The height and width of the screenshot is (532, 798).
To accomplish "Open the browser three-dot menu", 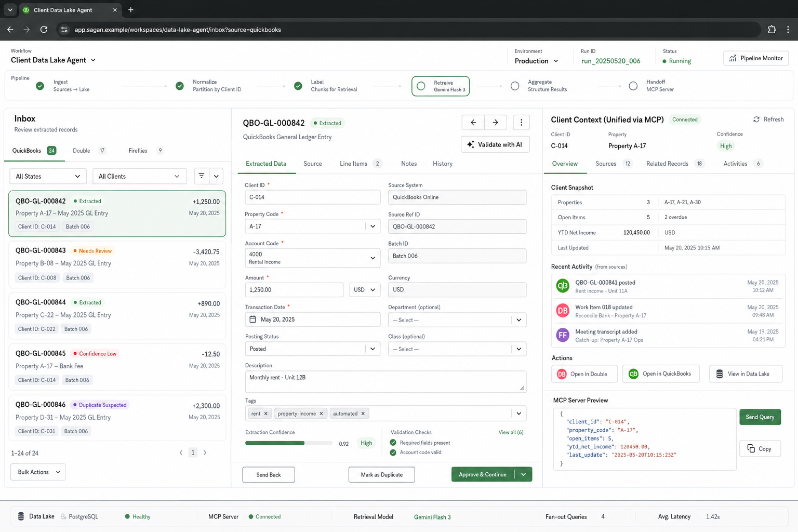I will pos(788,30).
